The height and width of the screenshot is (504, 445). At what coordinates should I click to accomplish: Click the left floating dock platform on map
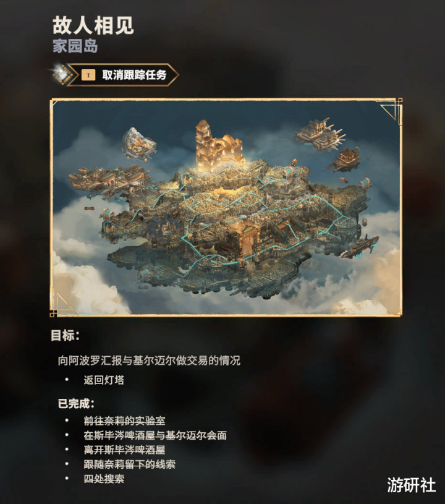[x=109, y=179]
